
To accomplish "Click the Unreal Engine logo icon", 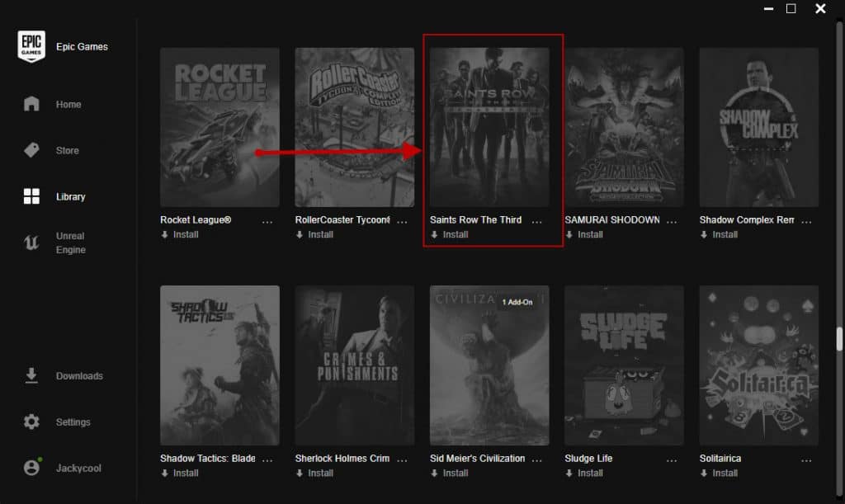I will pyautogui.click(x=31, y=243).
